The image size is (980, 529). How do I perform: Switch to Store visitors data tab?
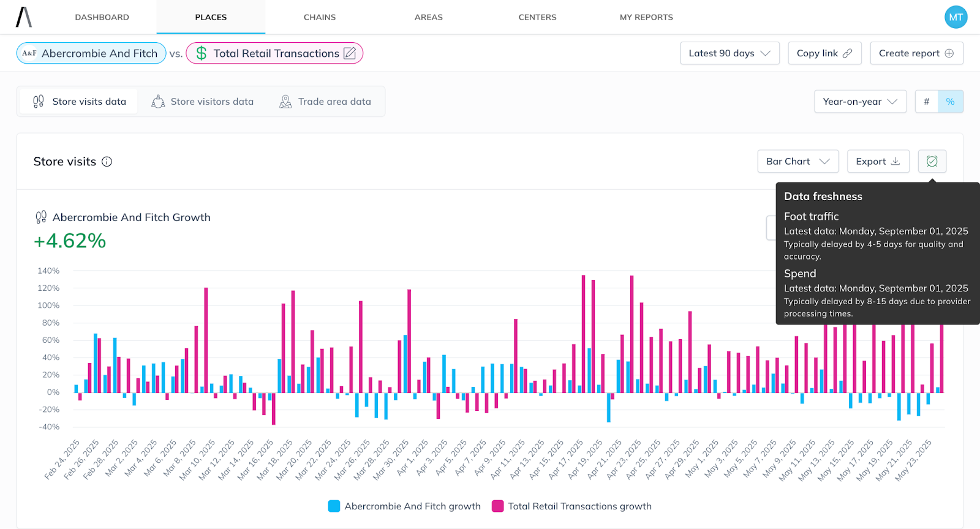(x=203, y=102)
